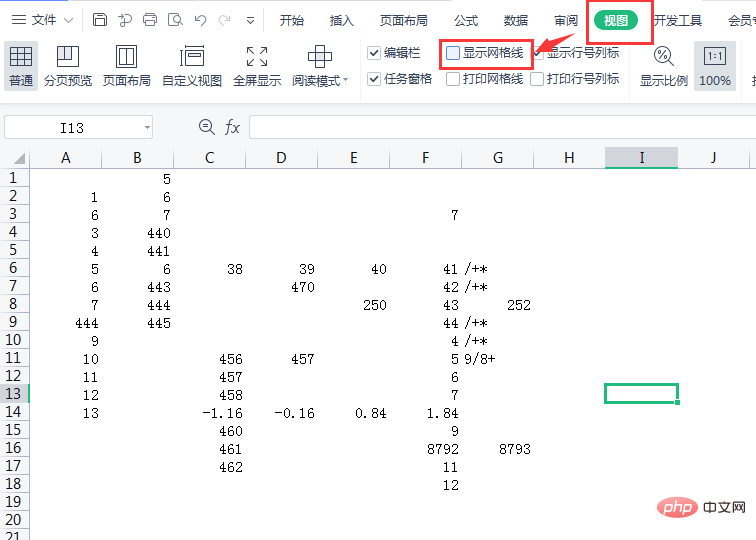Toggle 任务窗格 task pane checkbox
The image size is (756, 540).
[374, 79]
